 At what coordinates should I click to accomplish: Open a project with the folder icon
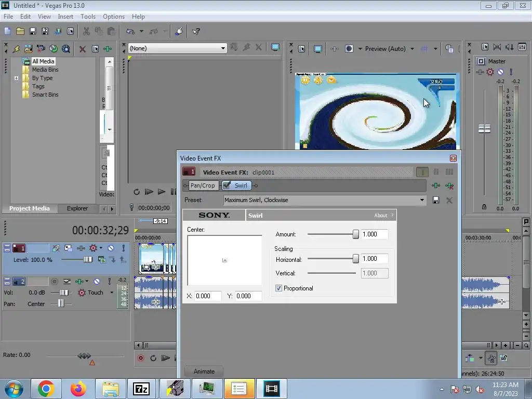tap(20, 31)
